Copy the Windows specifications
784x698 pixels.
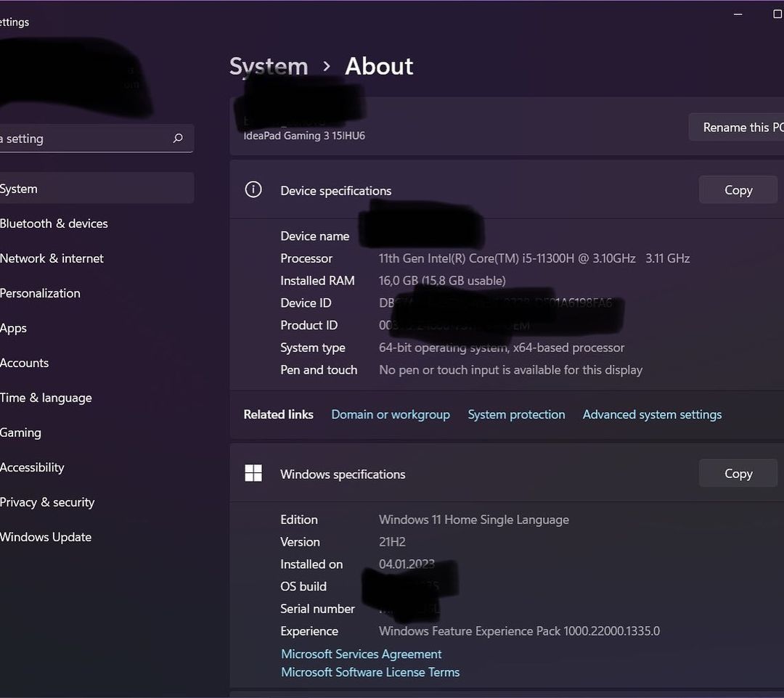click(x=738, y=473)
